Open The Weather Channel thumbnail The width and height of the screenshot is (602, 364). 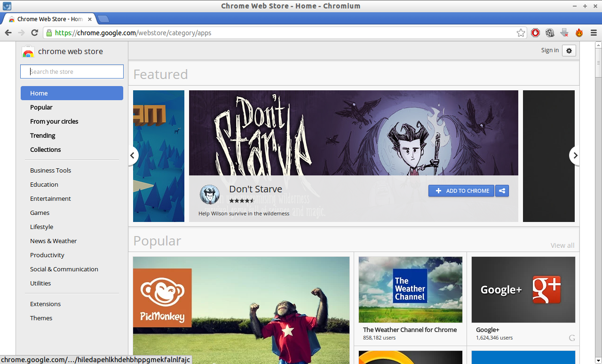(411, 289)
